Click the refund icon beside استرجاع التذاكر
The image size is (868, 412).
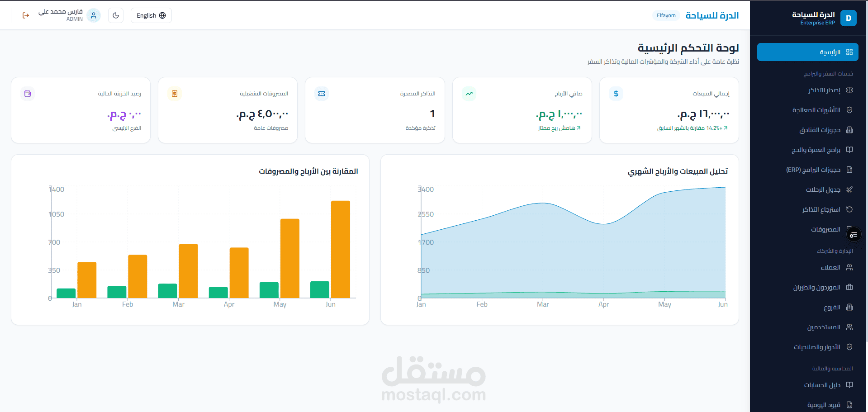coord(849,209)
